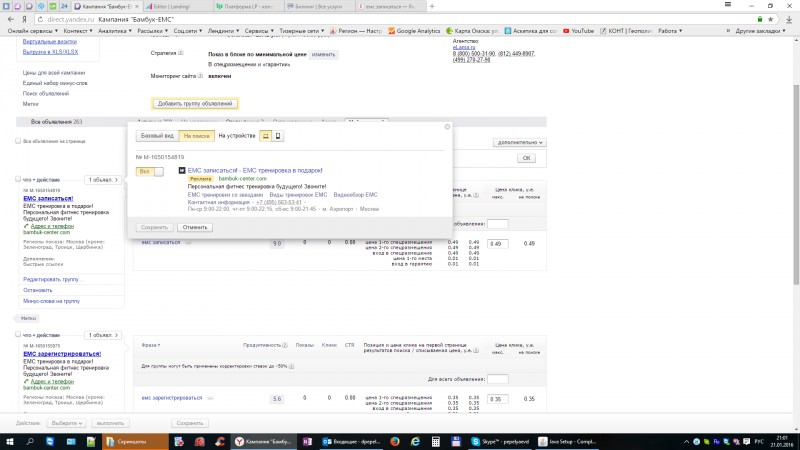The image size is (800, 450).
Task: Switch to 'На поиске' view
Action: [x=196, y=136]
